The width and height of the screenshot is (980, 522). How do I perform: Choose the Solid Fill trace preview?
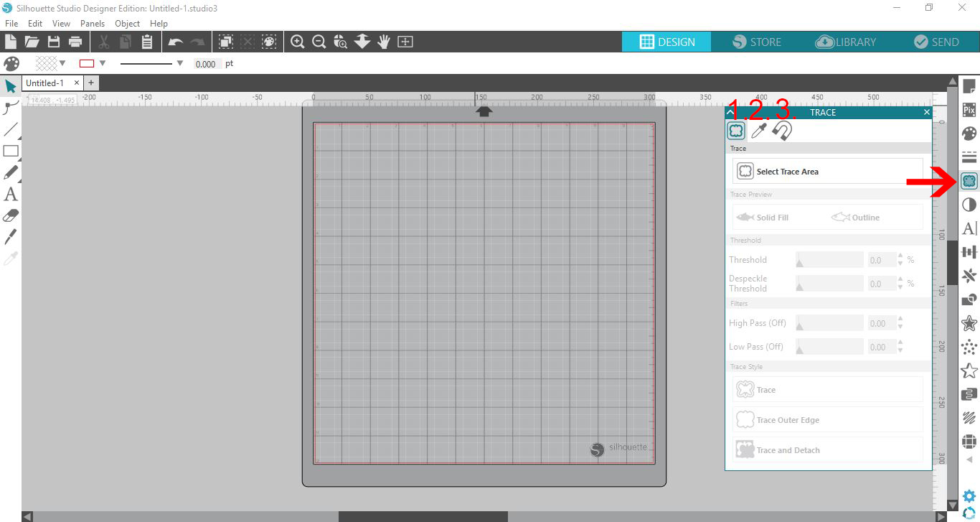pos(763,217)
